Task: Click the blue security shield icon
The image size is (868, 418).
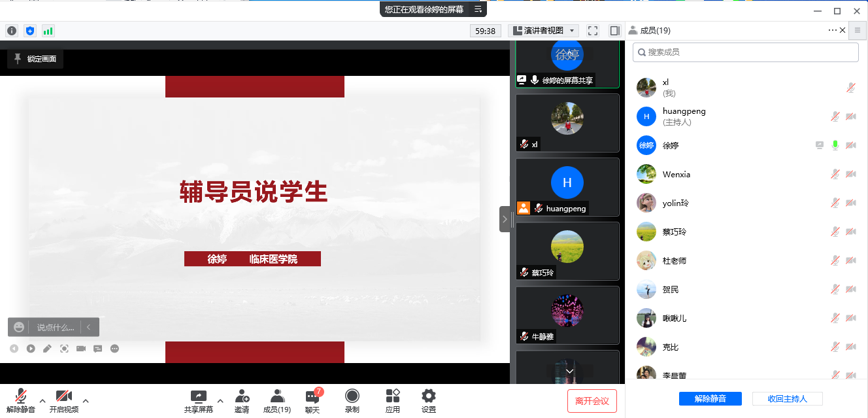Action: [30, 31]
